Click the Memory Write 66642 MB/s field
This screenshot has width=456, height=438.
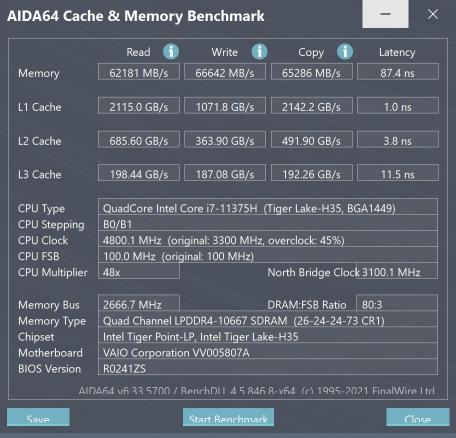click(x=225, y=72)
